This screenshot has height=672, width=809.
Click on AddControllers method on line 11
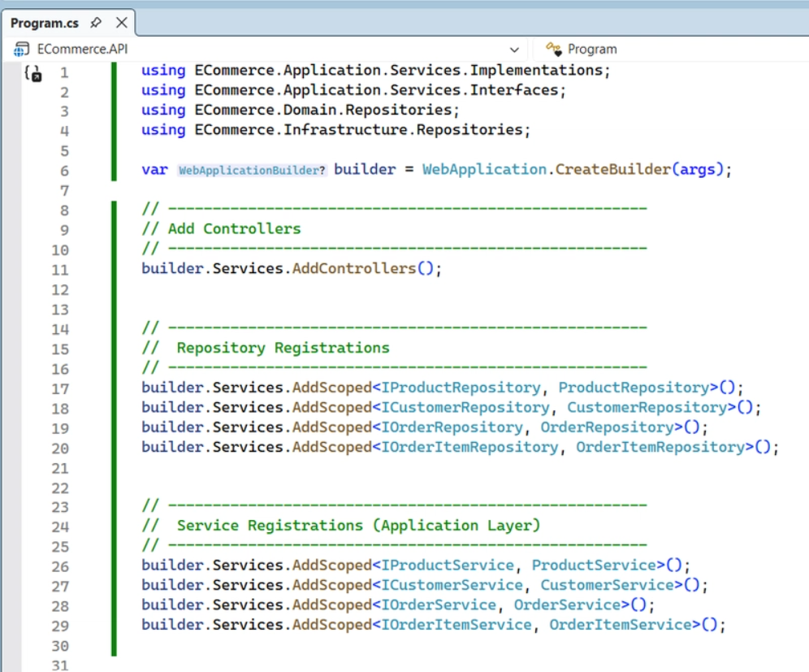(354, 268)
